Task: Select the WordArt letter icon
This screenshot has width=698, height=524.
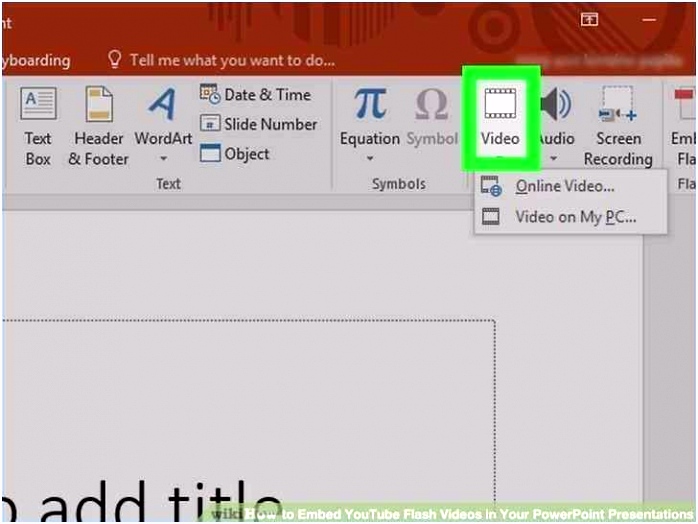Action: tap(163, 105)
